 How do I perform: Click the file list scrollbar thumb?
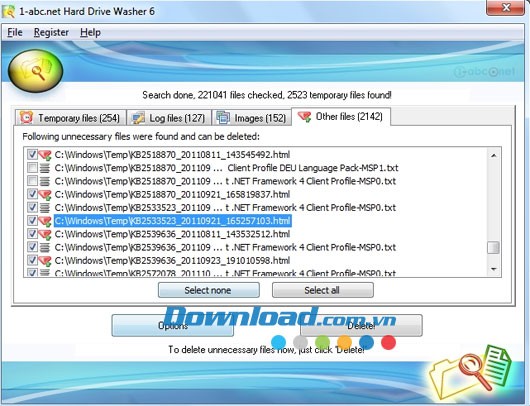[x=494, y=247]
